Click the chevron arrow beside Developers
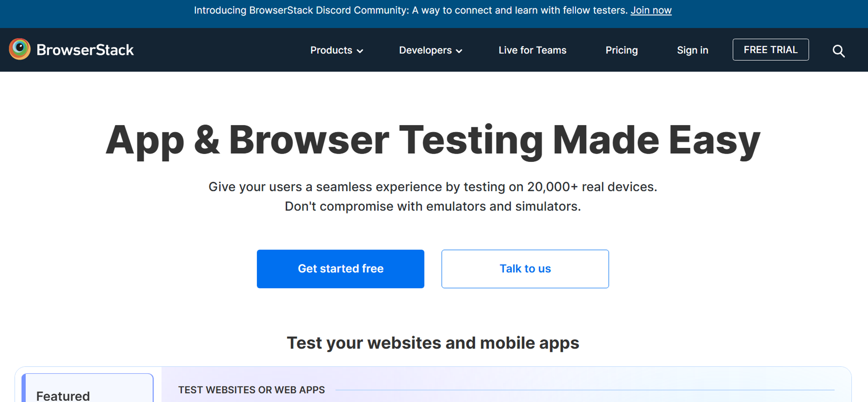Viewport: 868px width, 402px height. [x=459, y=51]
